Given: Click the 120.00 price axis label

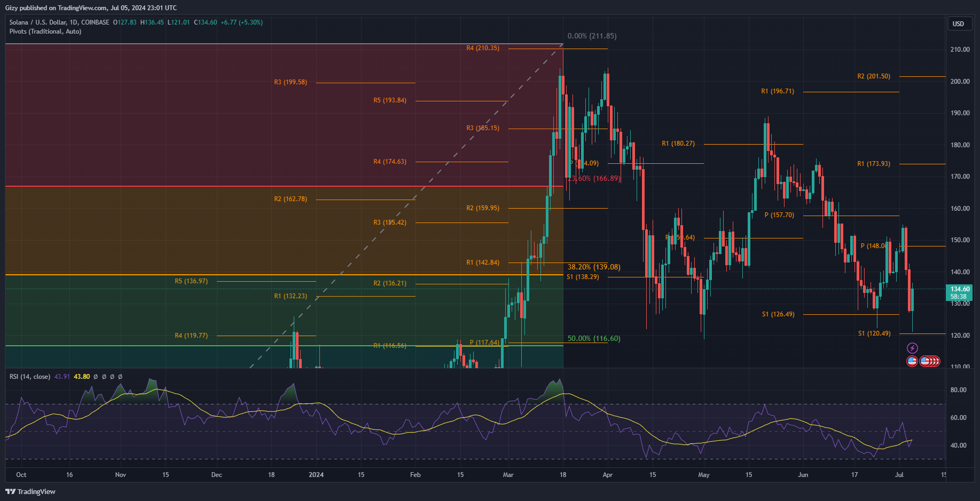Looking at the screenshot, I should pos(960,336).
